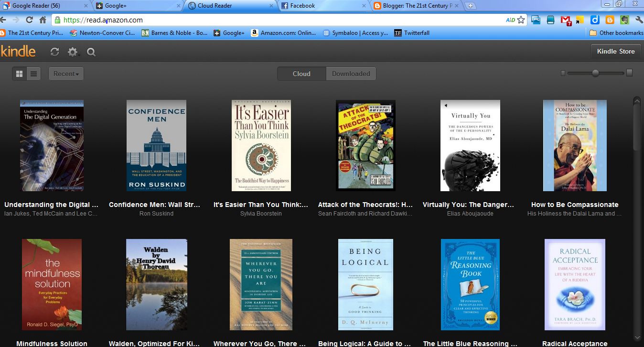Image resolution: width=644 pixels, height=347 pixels.
Task: Open a new browser tab
Action: pyautogui.click(x=471, y=6)
